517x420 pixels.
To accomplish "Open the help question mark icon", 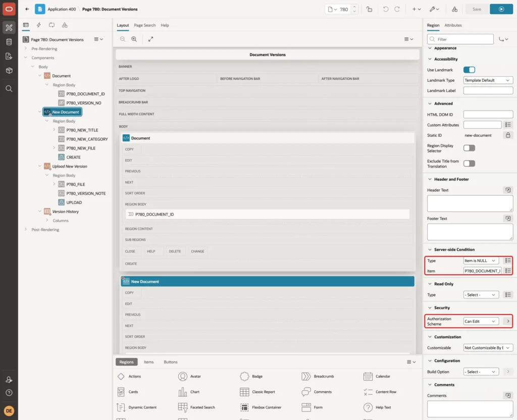I will [x=9, y=393].
